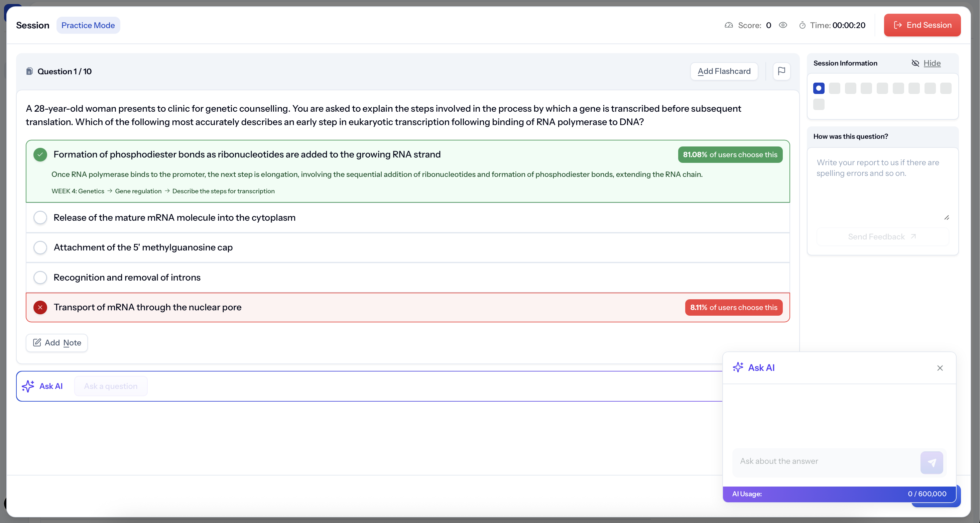The image size is (980, 523).
Task: Select 'Recognition and removal of introns' option
Action: click(x=40, y=278)
